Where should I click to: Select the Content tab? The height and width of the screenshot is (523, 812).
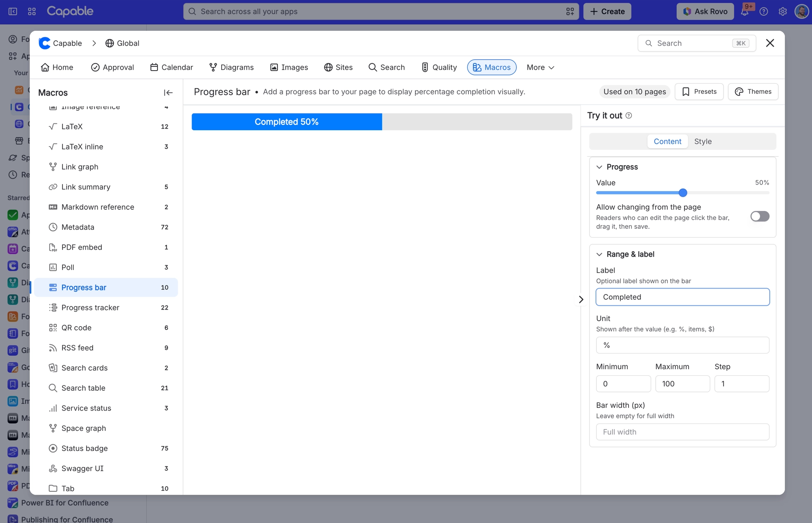click(x=667, y=142)
